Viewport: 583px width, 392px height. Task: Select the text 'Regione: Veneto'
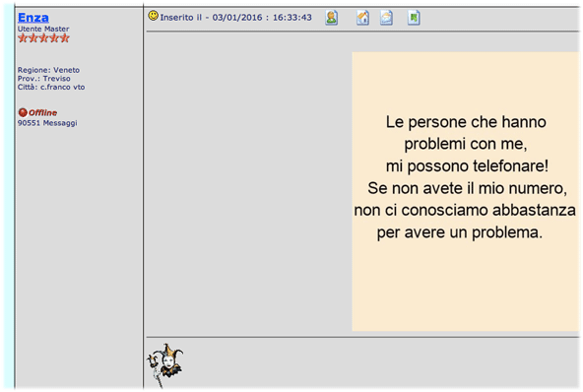48,70
